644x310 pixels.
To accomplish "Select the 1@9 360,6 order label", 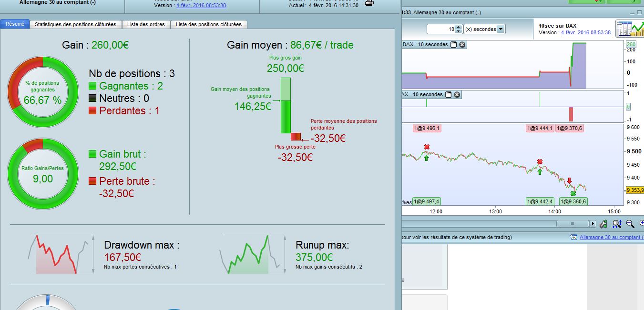I will [x=572, y=201].
